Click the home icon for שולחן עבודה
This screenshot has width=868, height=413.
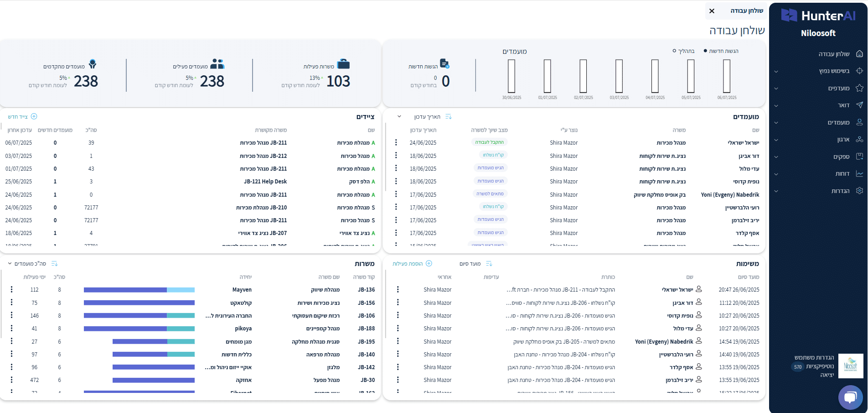point(859,54)
